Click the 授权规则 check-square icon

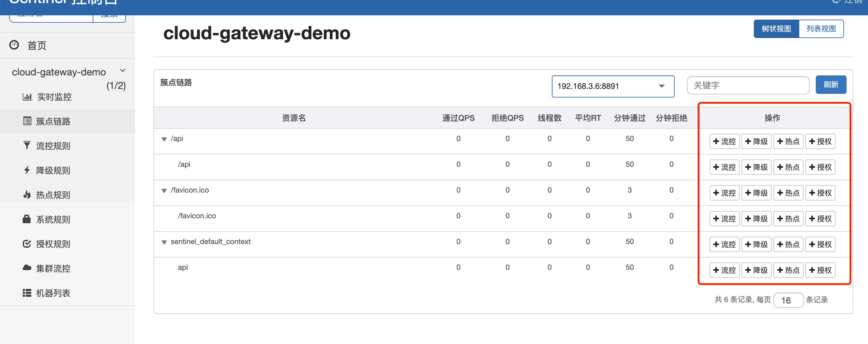click(27, 244)
